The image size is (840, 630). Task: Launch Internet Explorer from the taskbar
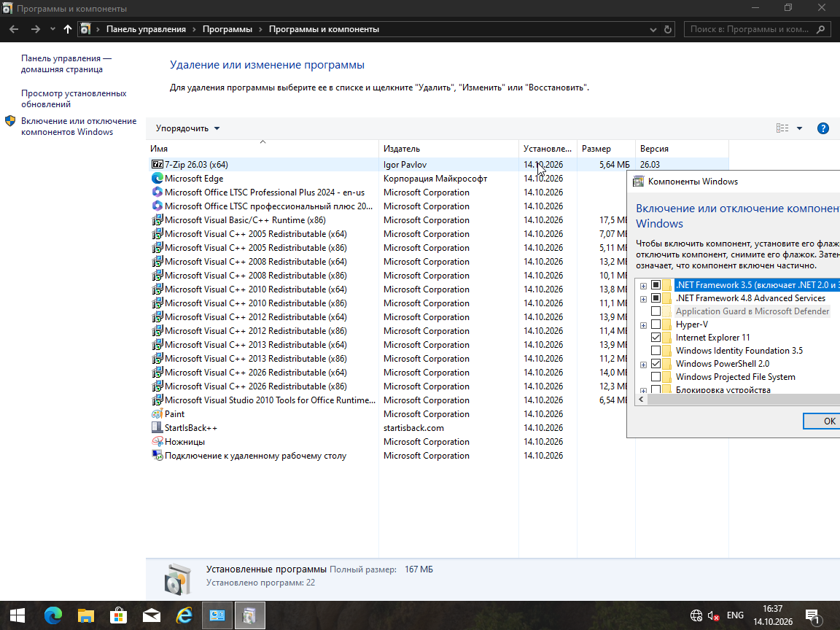coord(184,615)
